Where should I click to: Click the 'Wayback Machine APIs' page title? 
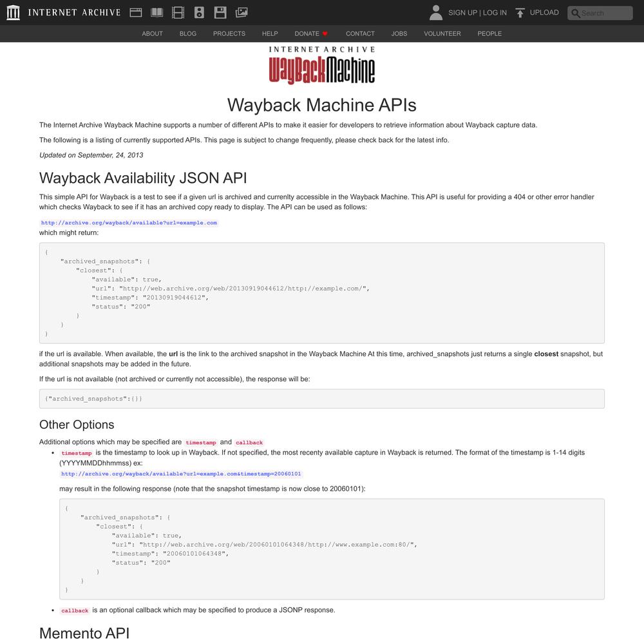tap(322, 105)
